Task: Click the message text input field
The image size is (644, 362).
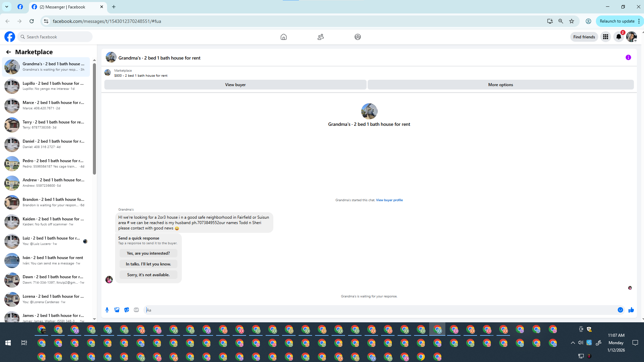Action: (x=379, y=310)
